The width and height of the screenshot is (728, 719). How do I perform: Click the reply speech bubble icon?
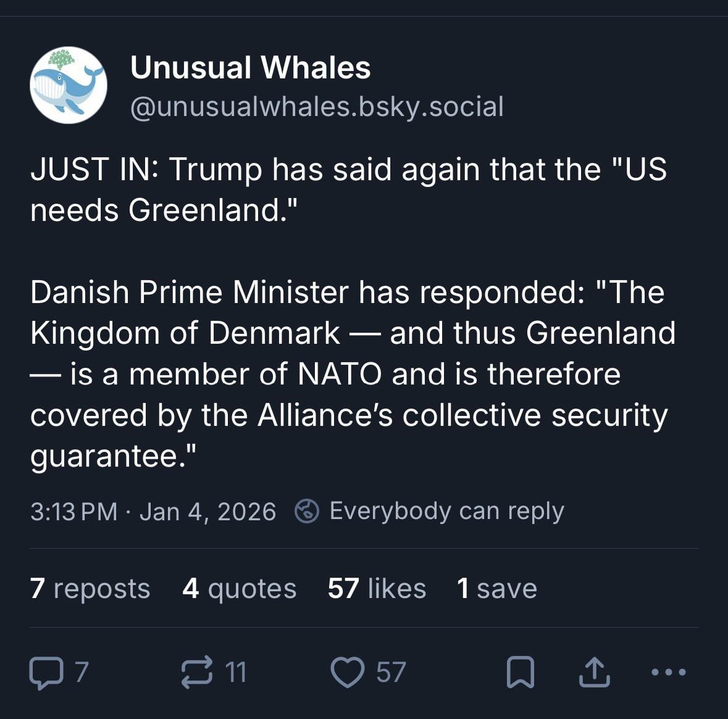point(46,673)
